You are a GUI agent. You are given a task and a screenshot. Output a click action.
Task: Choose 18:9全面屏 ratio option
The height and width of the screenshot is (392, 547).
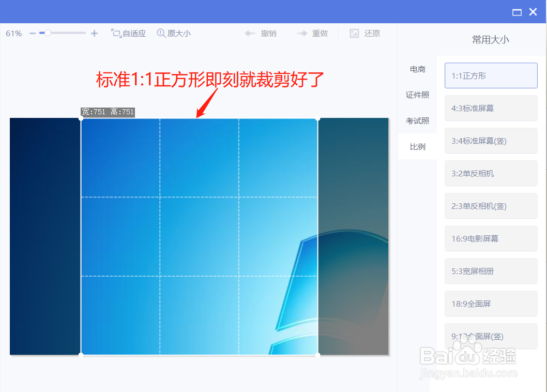coord(491,304)
